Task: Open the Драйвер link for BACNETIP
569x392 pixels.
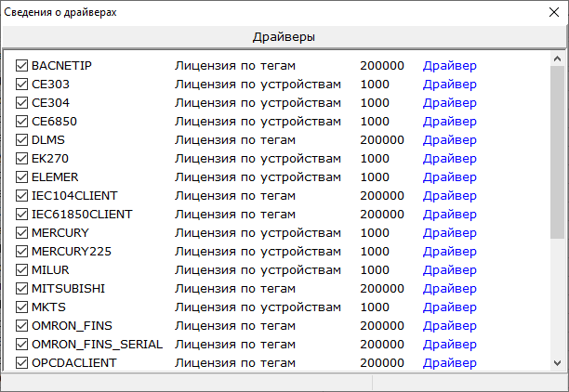Action: 450,66
